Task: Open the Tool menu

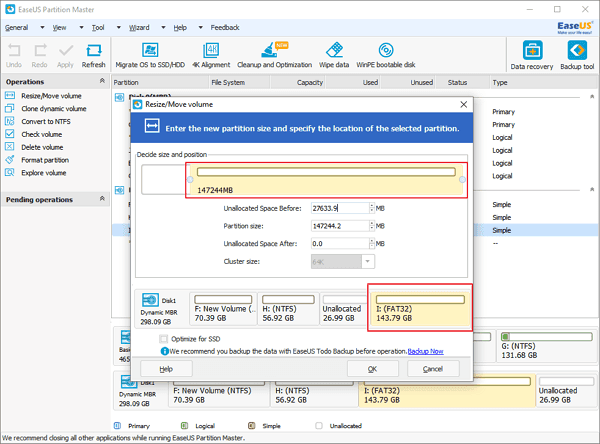Action: click(98, 28)
